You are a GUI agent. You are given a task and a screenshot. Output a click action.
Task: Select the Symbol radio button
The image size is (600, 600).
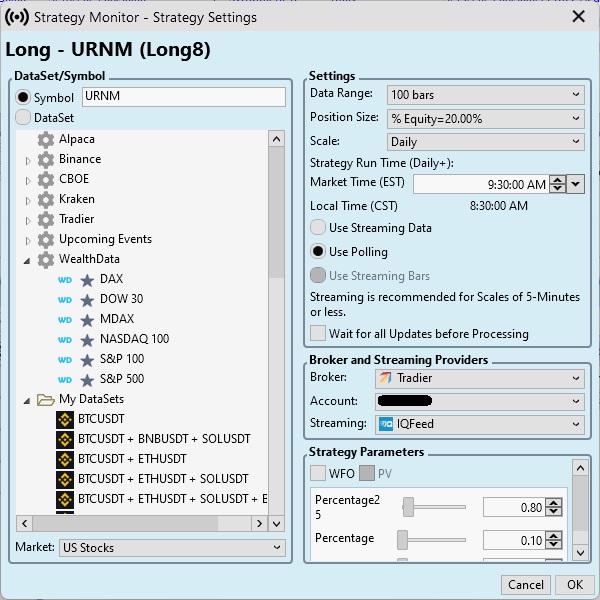coord(23,97)
